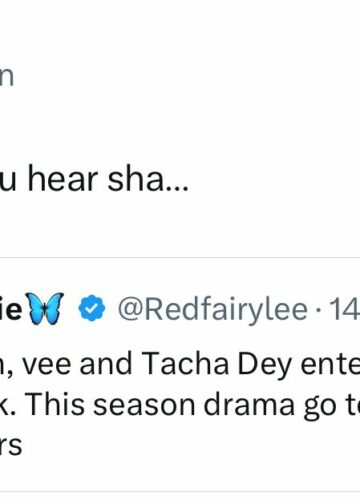Click the blue verified checkmark badge
360x504 pixels.
click(92, 309)
